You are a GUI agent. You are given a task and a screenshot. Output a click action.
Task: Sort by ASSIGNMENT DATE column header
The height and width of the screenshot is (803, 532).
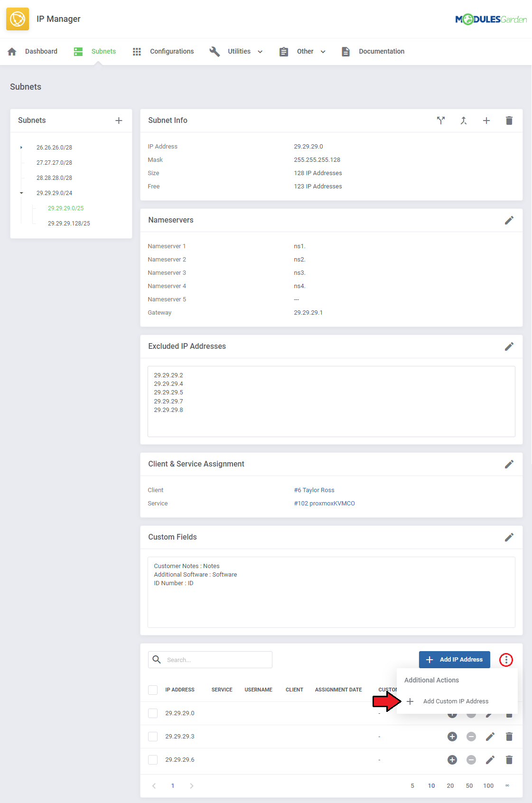pos(338,690)
